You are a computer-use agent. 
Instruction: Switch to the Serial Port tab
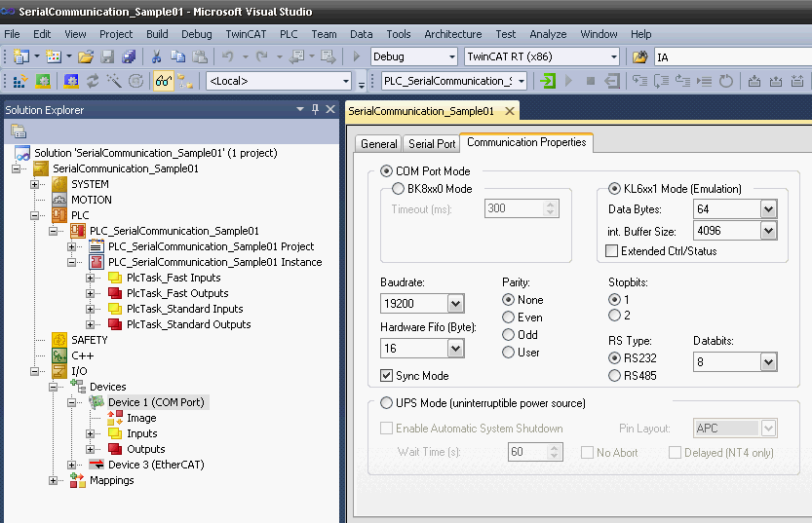(432, 144)
